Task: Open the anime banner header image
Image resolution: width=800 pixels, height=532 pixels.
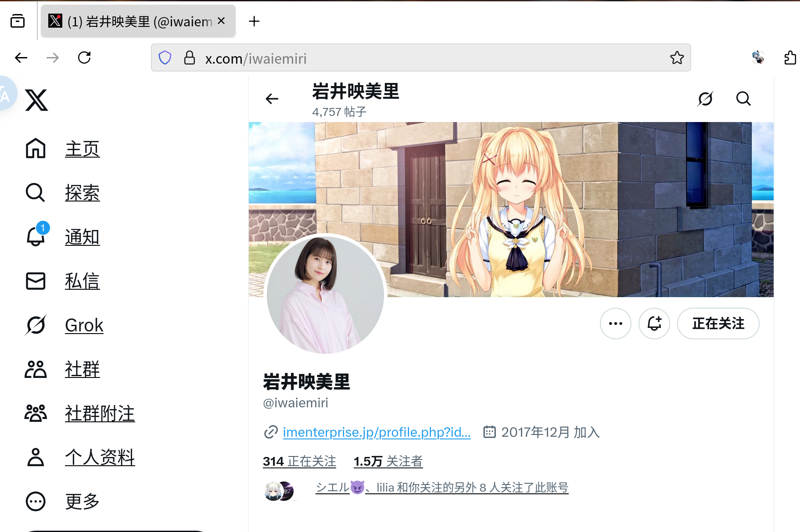Action: (511, 209)
